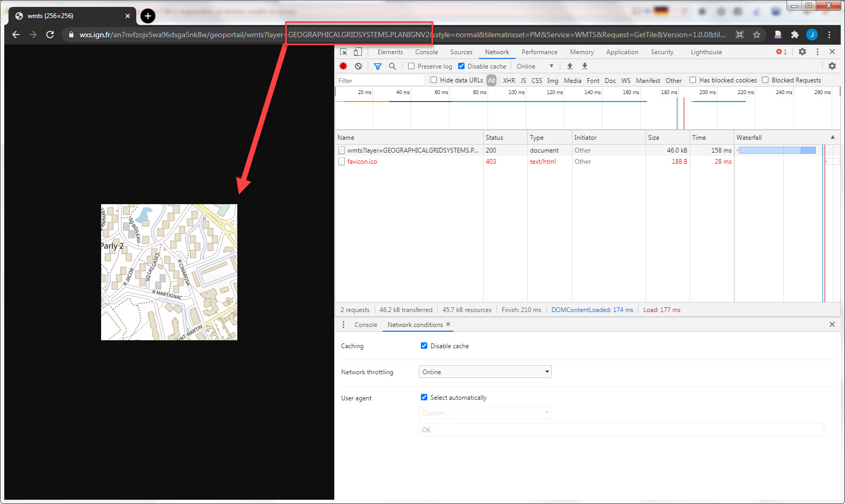
Task: Enable the Preserve log checkbox
Action: point(411,66)
